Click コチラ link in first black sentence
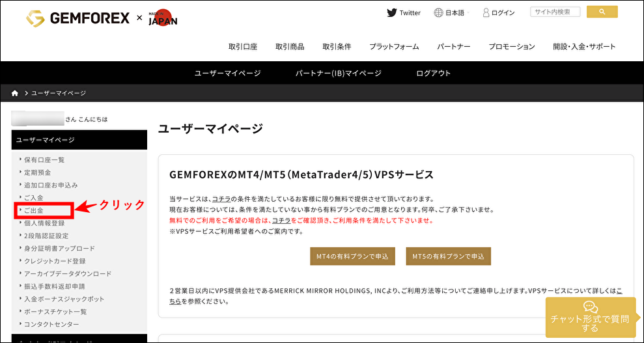This screenshot has height=343, width=644. pyautogui.click(x=221, y=199)
